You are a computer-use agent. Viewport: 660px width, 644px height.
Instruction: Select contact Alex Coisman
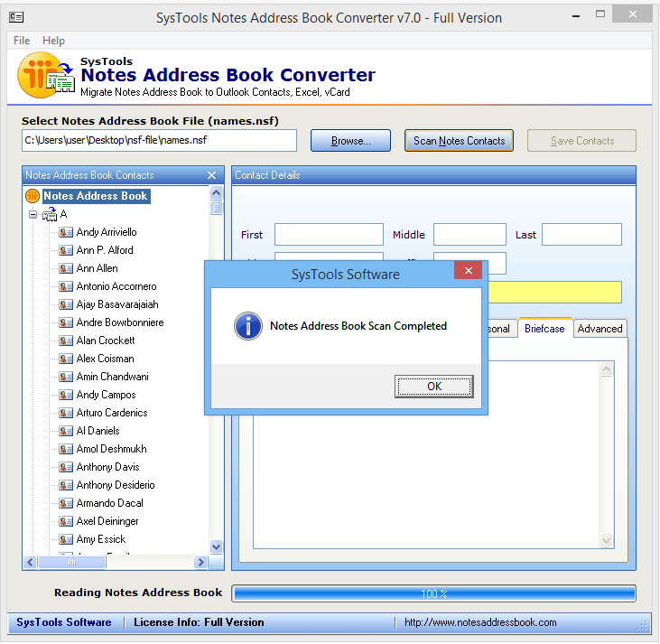106,359
